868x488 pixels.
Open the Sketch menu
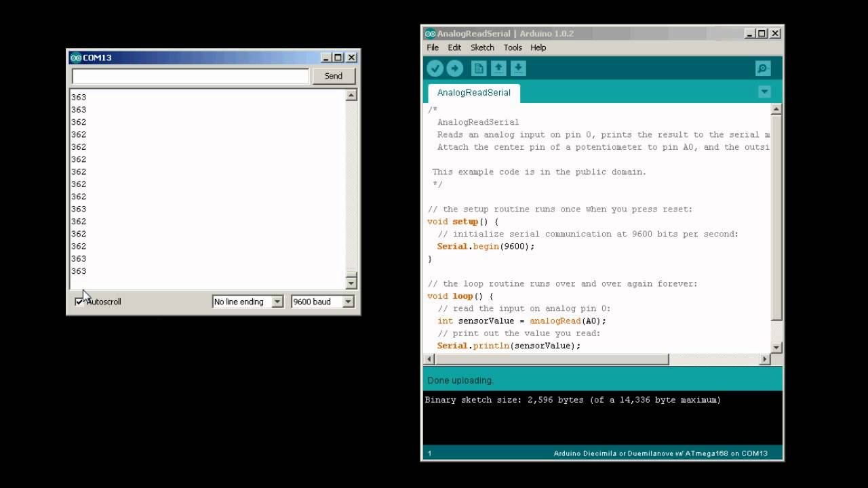point(482,47)
